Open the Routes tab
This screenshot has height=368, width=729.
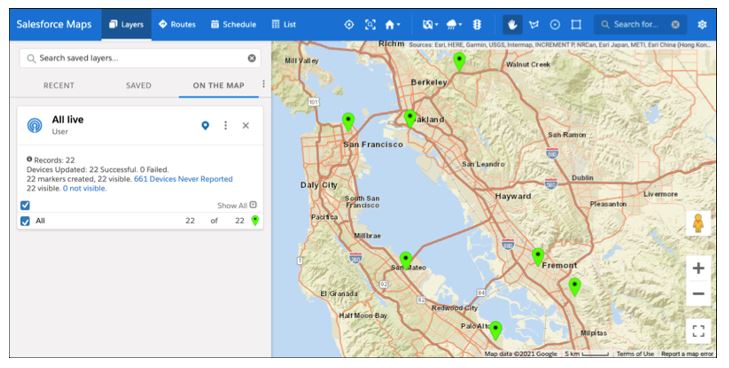coord(177,25)
